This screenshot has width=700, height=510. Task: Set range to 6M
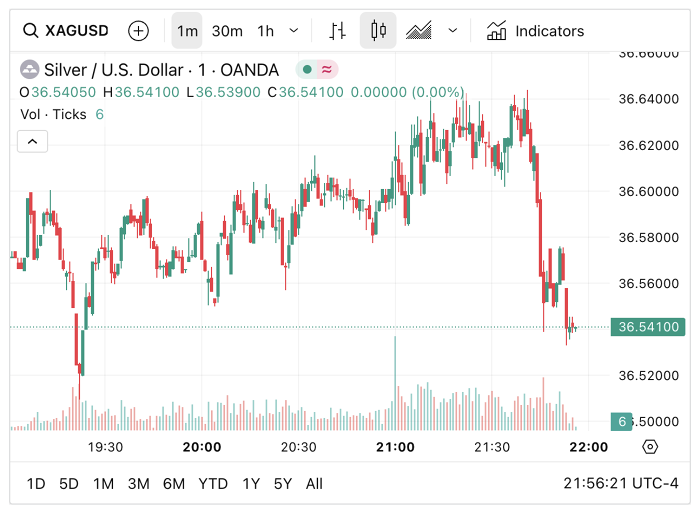[174, 484]
